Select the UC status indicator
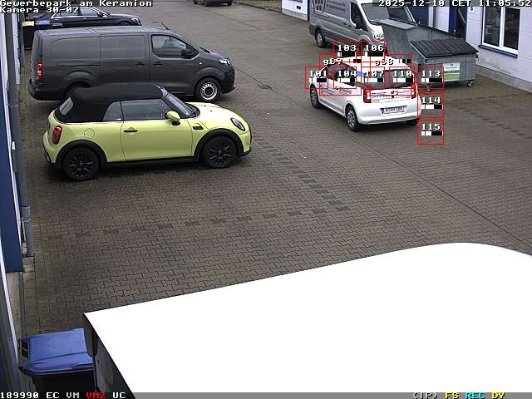This screenshot has height=399, width=532. click(x=119, y=395)
